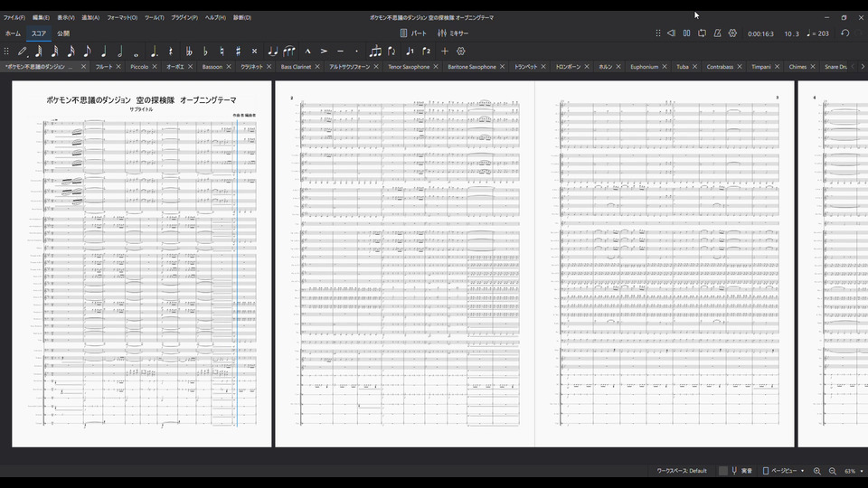Click the rewind playback button
Screen dimensions: 868x488
[x=671, y=33]
